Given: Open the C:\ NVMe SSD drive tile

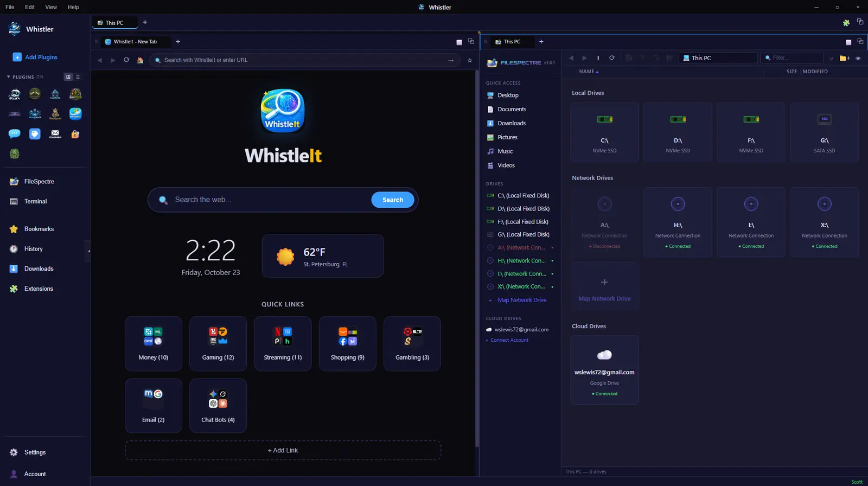Looking at the screenshot, I should pos(604,132).
